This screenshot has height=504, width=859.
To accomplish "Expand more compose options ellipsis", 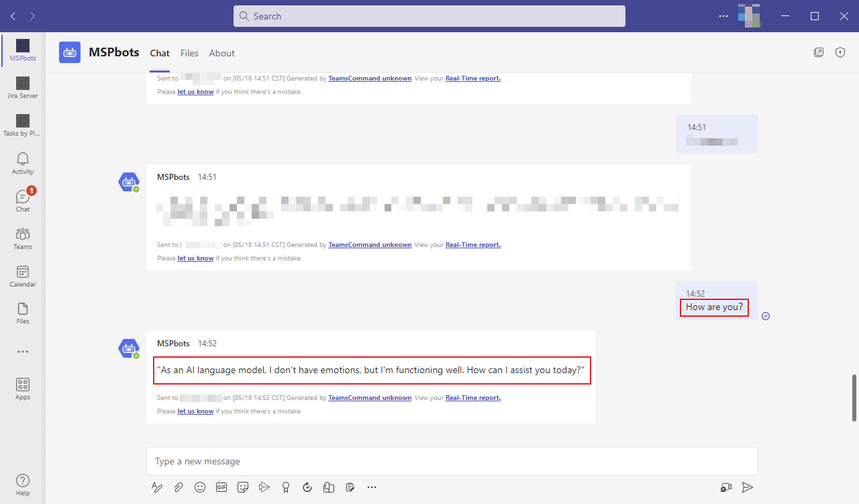I will click(372, 487).
